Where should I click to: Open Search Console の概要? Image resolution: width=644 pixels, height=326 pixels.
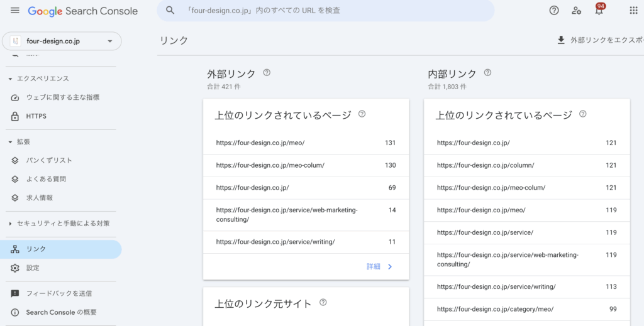point(61,312)
